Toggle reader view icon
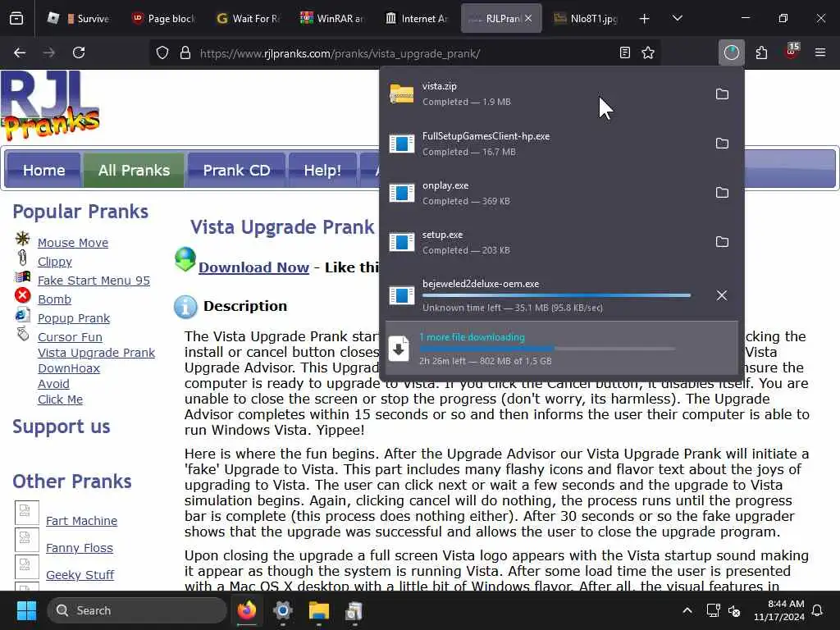The image size is (840, 630). pyautogui.click(x=624, y=52)
